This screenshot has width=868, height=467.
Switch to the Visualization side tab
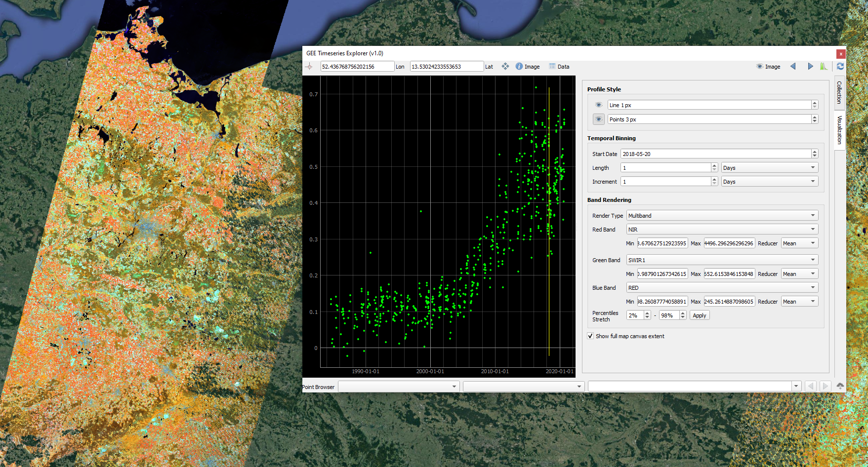[839, 130]
